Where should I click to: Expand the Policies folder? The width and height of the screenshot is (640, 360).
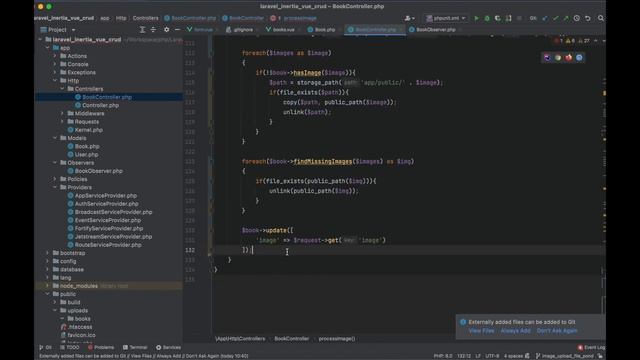(55, 179)
